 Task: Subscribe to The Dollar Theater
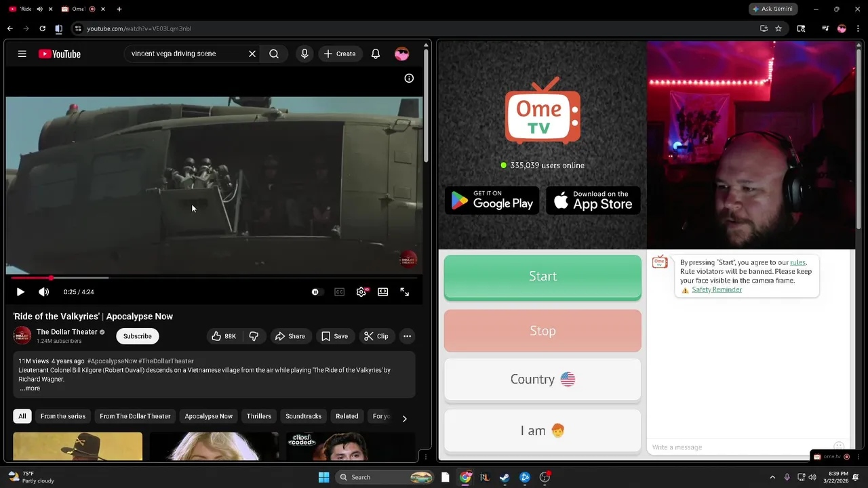click(x=138, y=336)
